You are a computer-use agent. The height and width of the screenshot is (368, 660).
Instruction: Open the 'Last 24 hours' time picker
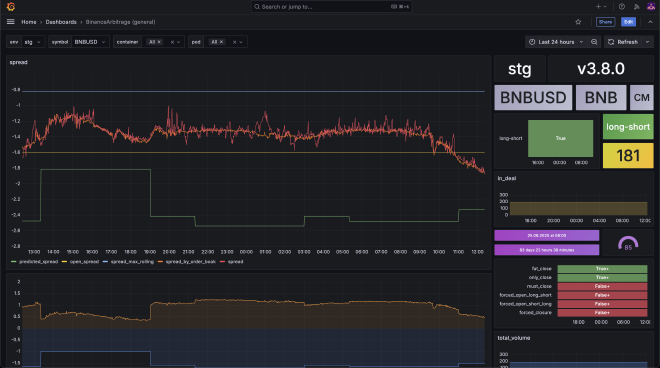click(556, 42)
